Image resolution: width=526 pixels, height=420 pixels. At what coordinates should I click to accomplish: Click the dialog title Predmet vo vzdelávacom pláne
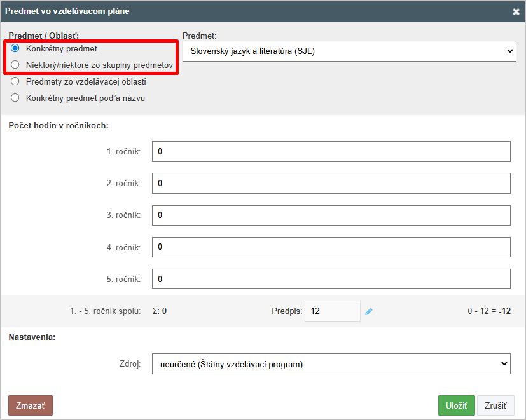[x=67, y=11]
